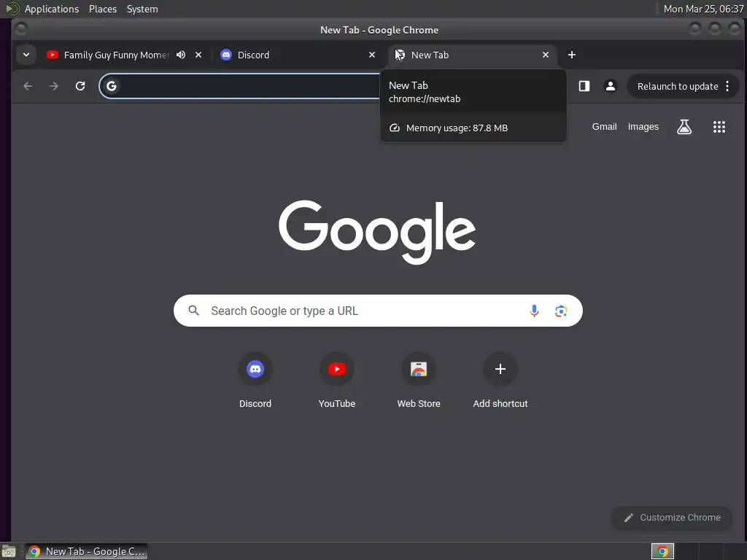The image size is (747, 560).
Task: Click the YouTube favicon on first tab
Action: click(53, 55)
